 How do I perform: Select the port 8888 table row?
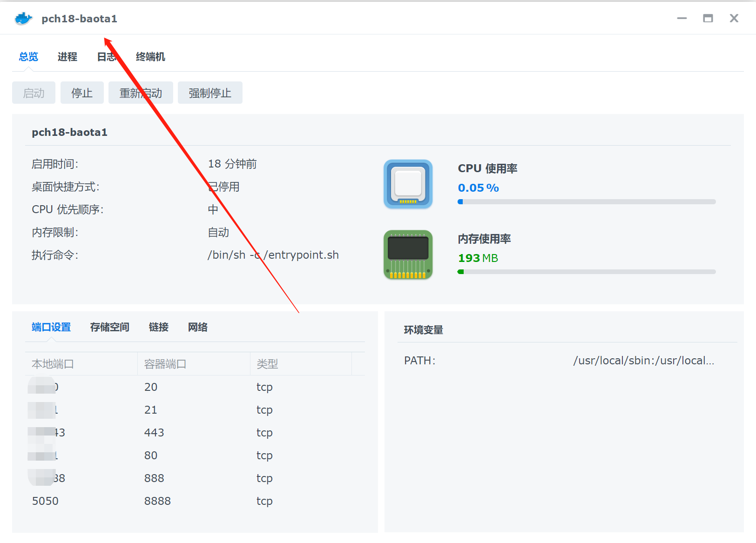pyautogui.click(x=157, y=501)
